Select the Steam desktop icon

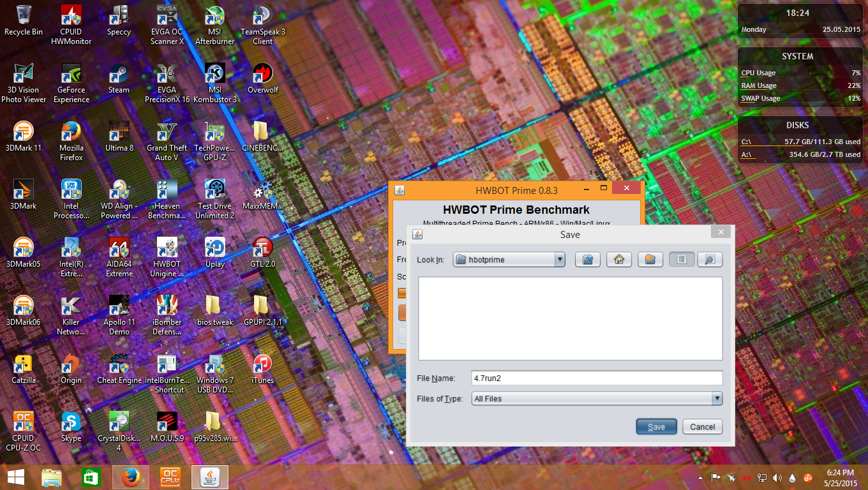click(x=119, y=78)
